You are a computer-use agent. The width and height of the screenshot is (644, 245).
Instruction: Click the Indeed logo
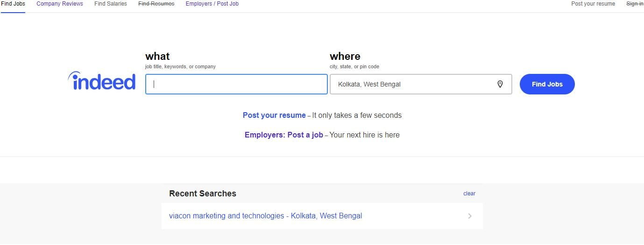pos(102,81)
